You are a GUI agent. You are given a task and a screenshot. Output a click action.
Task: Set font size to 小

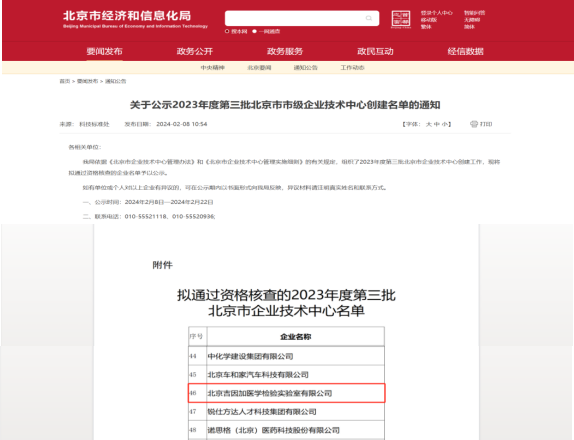[444, 124]
